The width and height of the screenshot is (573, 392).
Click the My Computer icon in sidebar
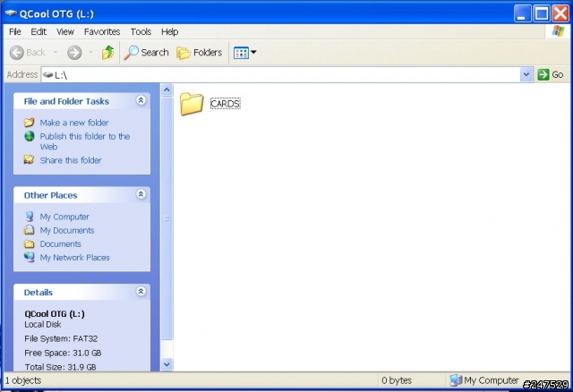pos(30,217)
